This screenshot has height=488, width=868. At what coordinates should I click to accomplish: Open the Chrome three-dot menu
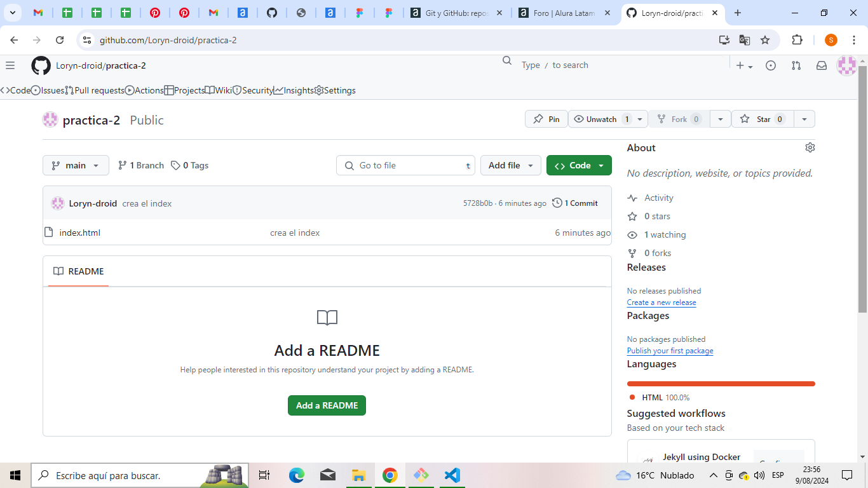tap(854, 40)
